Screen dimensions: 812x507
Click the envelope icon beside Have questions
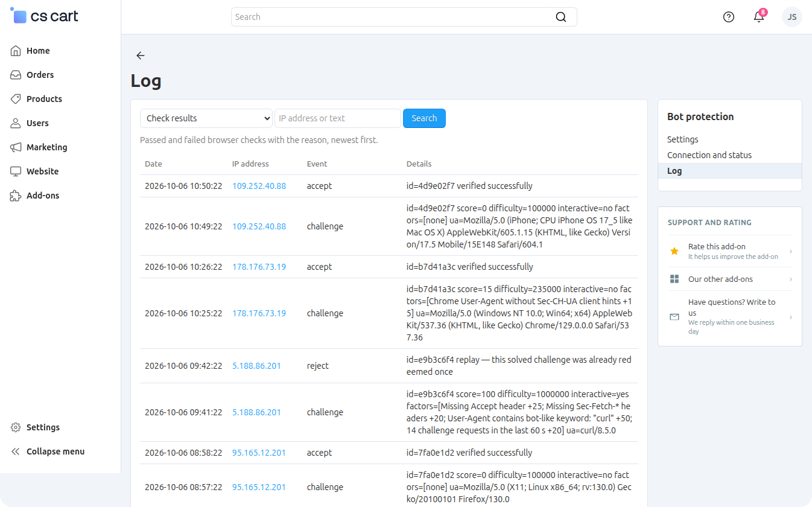[x=674, y=317]
